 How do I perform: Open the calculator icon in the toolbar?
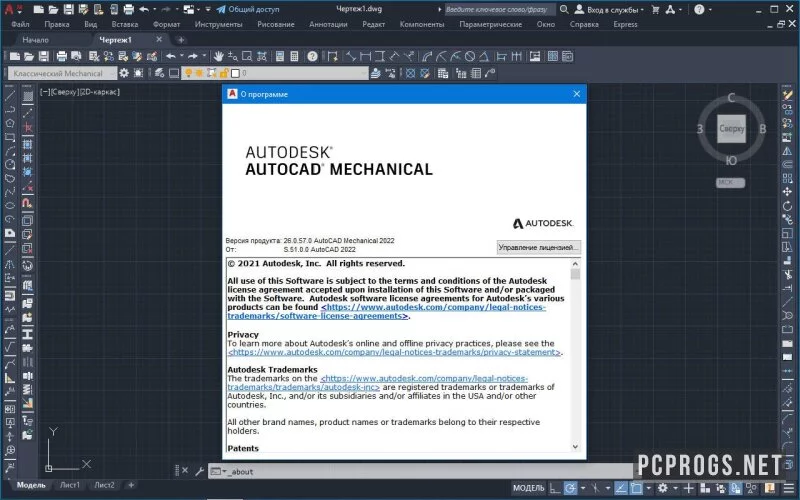[x=294, y=56]
